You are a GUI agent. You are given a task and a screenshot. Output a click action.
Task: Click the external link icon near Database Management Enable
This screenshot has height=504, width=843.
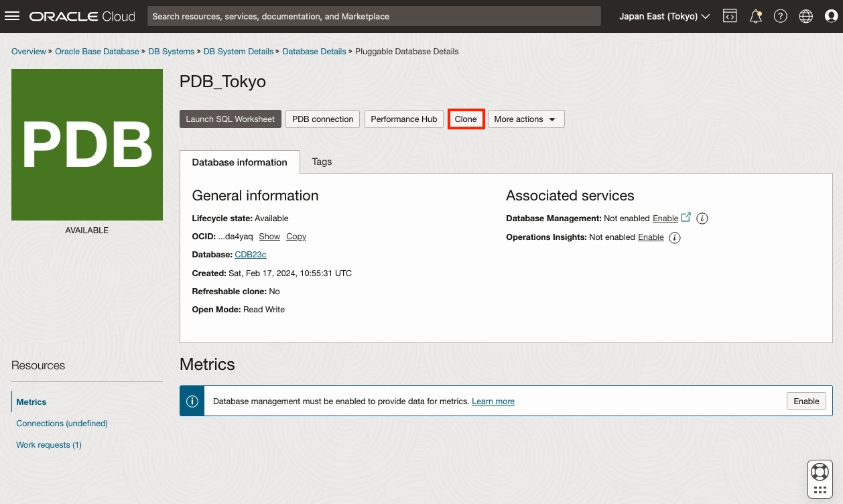tap(686, 217)
